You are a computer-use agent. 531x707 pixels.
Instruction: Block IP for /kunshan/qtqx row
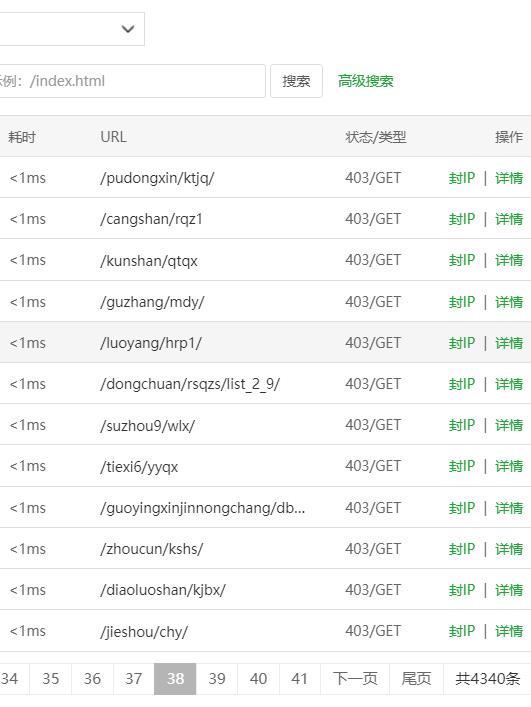(x=462, y=260)
